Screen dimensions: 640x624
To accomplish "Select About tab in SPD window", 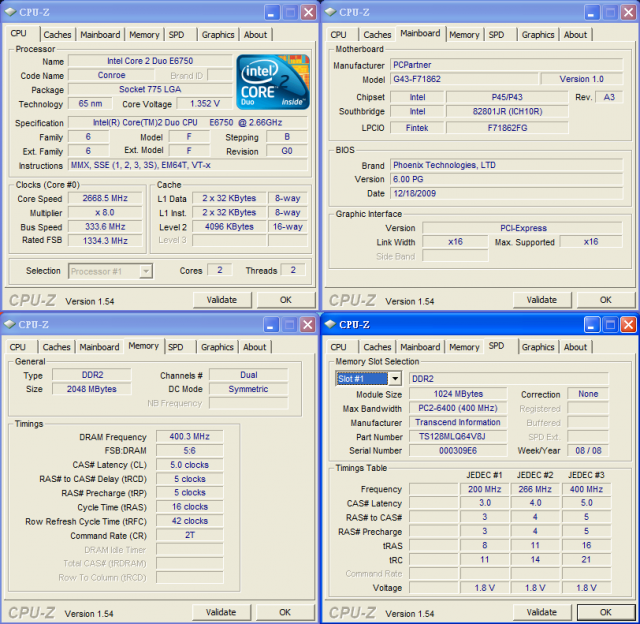I will click(x=575, y=347).
